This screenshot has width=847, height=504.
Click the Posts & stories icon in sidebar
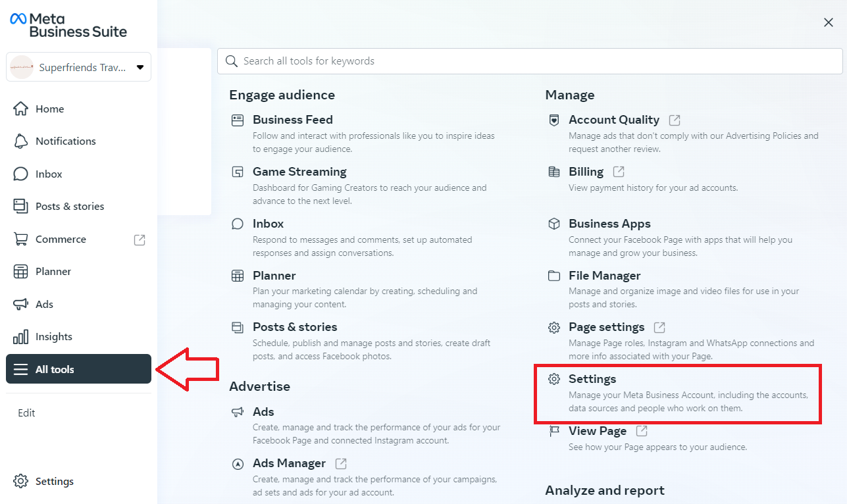[21, 206]
